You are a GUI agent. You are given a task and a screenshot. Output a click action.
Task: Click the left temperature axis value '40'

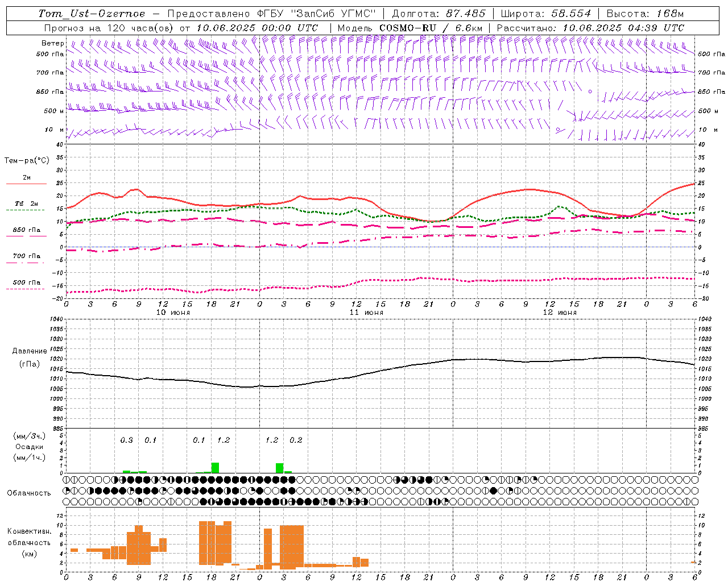coord(59,144)
